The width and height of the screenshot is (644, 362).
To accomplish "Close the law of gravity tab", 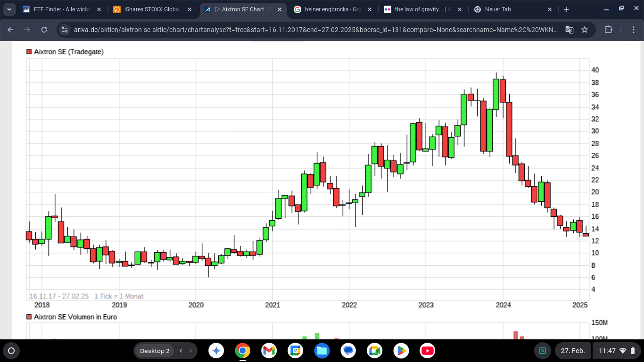I will [x=460, y=9].
